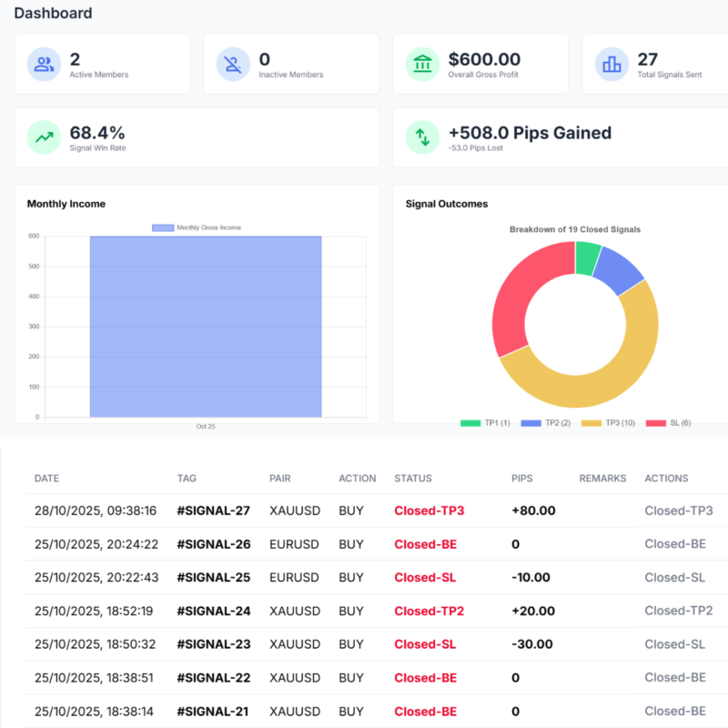Screen dimensions: 728x728
Task: Click the Total Signals Sent bar chart icon
Action: [x=611, y=65]
